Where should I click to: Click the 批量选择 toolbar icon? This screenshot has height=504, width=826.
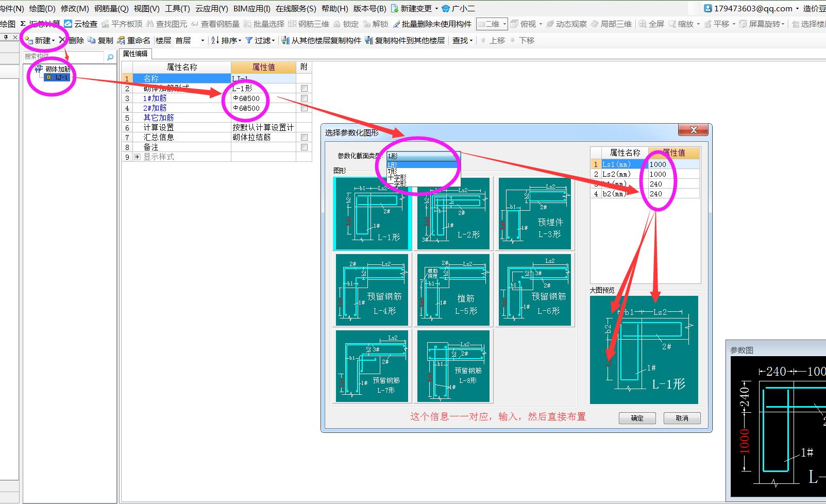[x=247, y=24]
